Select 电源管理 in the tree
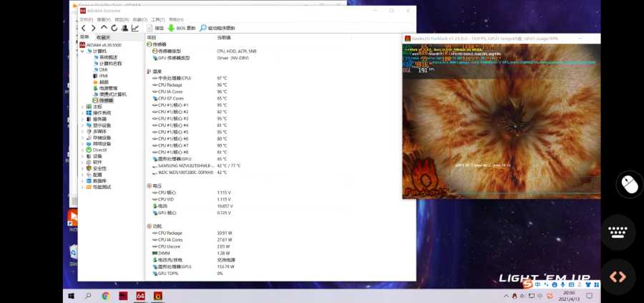 click(105, 88)
